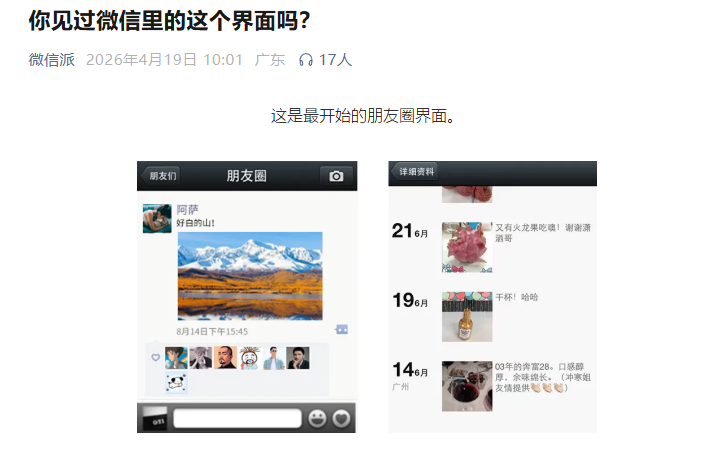The width and height of the screenshot is (708, 451).
Task: Open the snowy mountain photo
Action: click(x=250, y=276)
